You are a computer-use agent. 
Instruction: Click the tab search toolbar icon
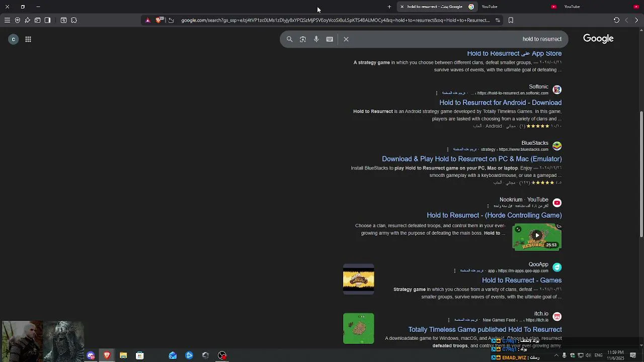pyautogui.click(x=63, y=20)
